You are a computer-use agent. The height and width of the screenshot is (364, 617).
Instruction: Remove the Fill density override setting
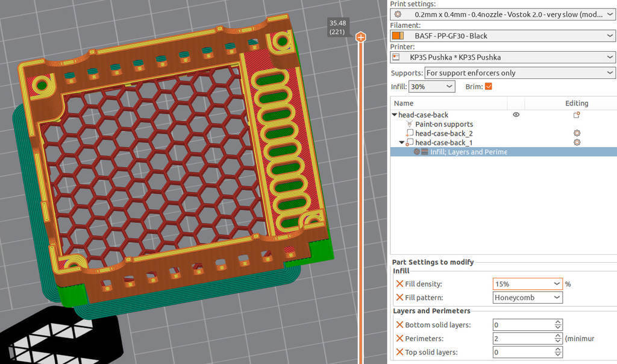coord(399,284)
